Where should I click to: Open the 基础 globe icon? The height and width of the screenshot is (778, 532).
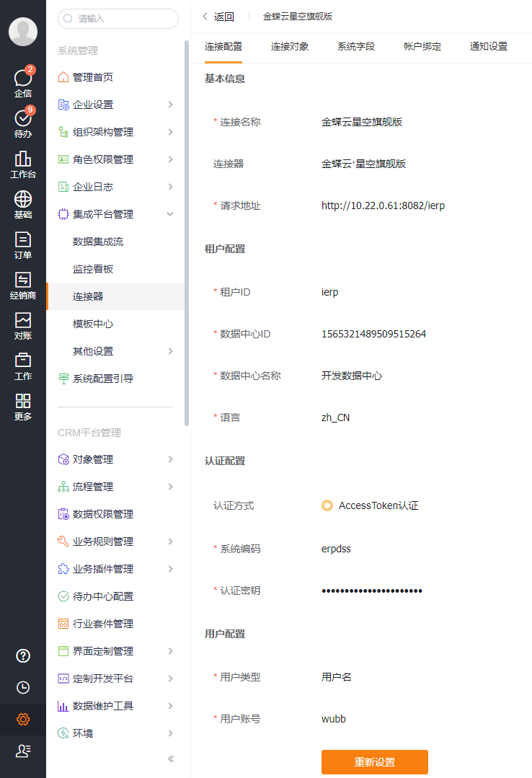23,198
